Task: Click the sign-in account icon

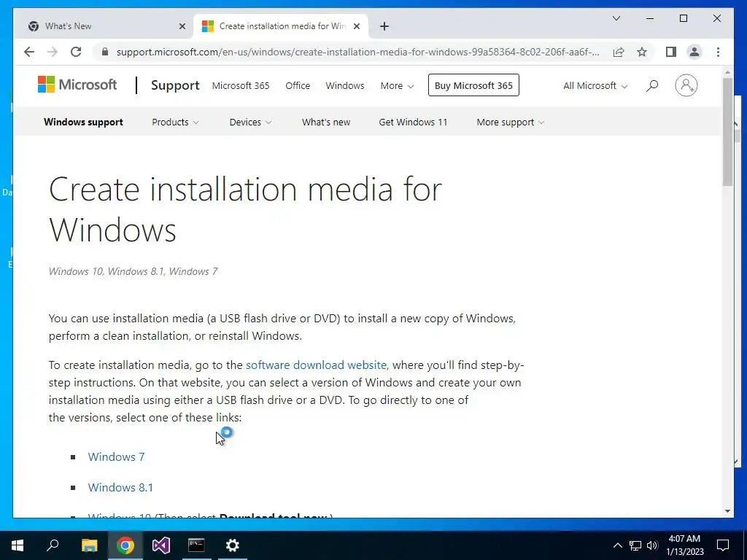Action: pyautogui.click(x=686, y=86)
